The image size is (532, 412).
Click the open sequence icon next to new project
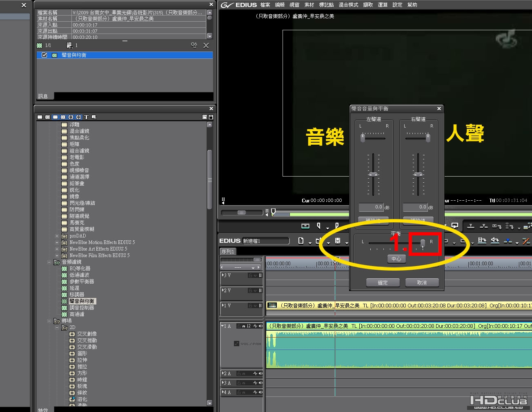click(x=319, y=241)
